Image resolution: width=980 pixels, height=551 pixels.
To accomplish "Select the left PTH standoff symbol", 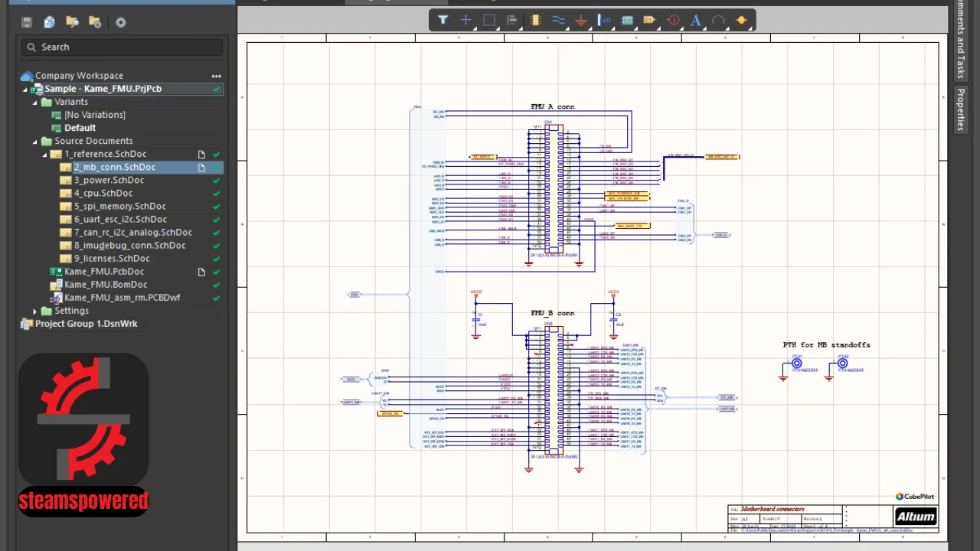I will point(797,364).
